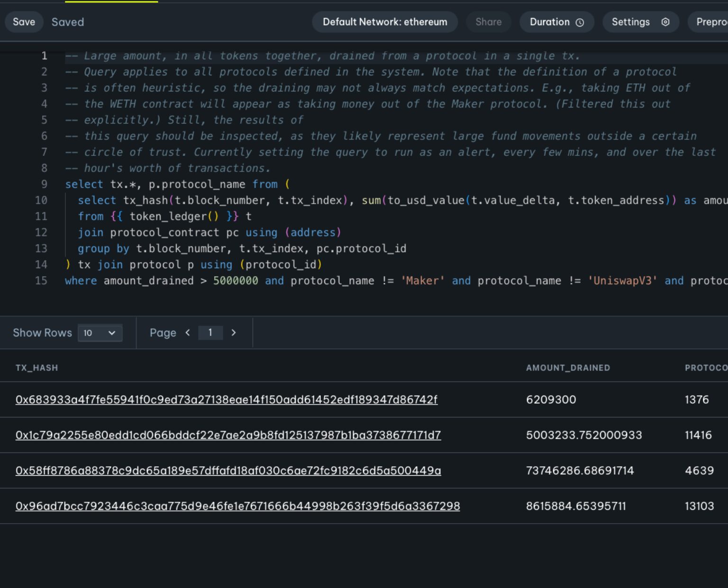Go to previous results page arrow

(x=188, y=333)
